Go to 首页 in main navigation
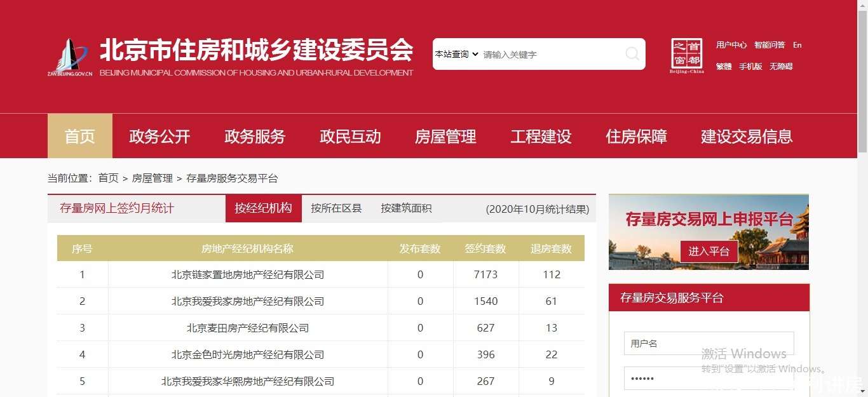Image resolution: width=868 pixels, height=397 pixels. click(80, 136)
